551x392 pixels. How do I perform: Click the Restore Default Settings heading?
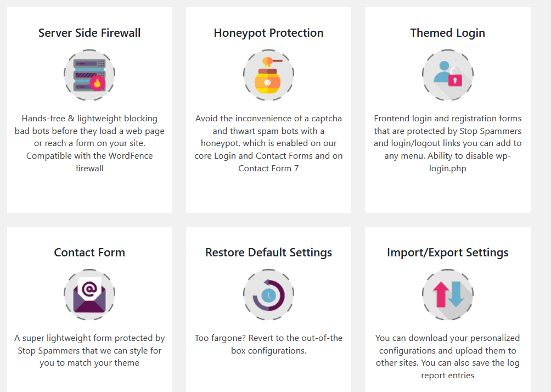(x=268, y=253)
